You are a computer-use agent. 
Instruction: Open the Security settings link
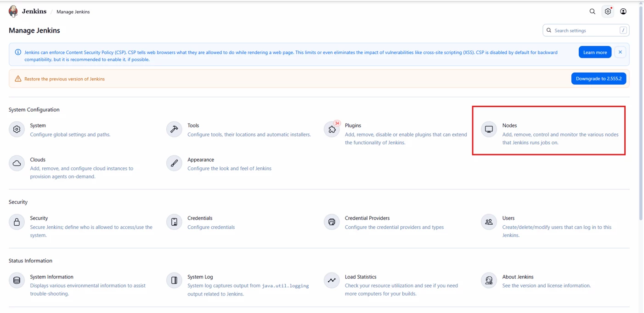pos(39,218)
